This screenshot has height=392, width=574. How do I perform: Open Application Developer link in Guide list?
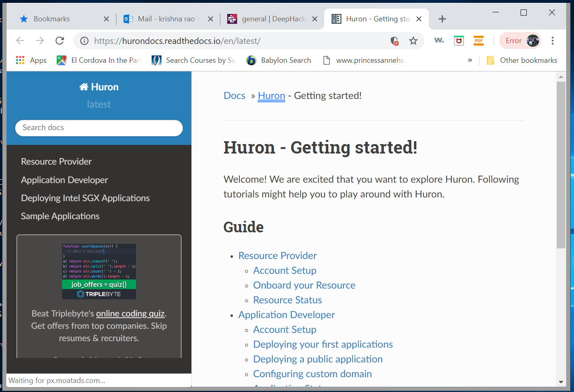tap(286, 315)
